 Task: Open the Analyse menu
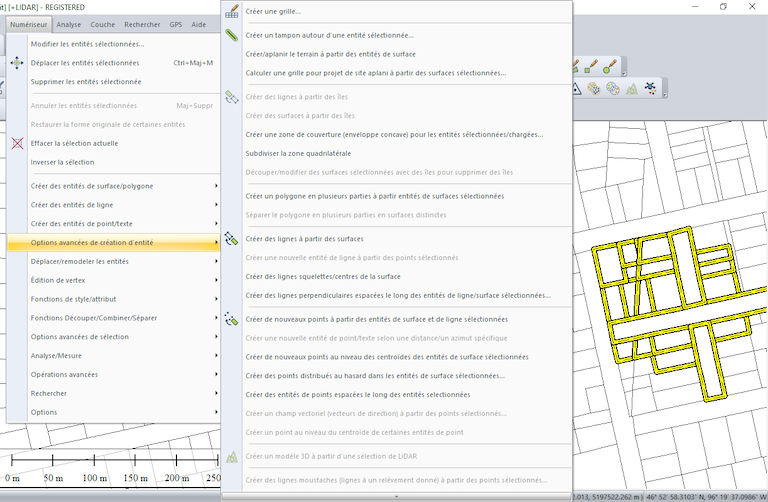(x=69, y=24)
